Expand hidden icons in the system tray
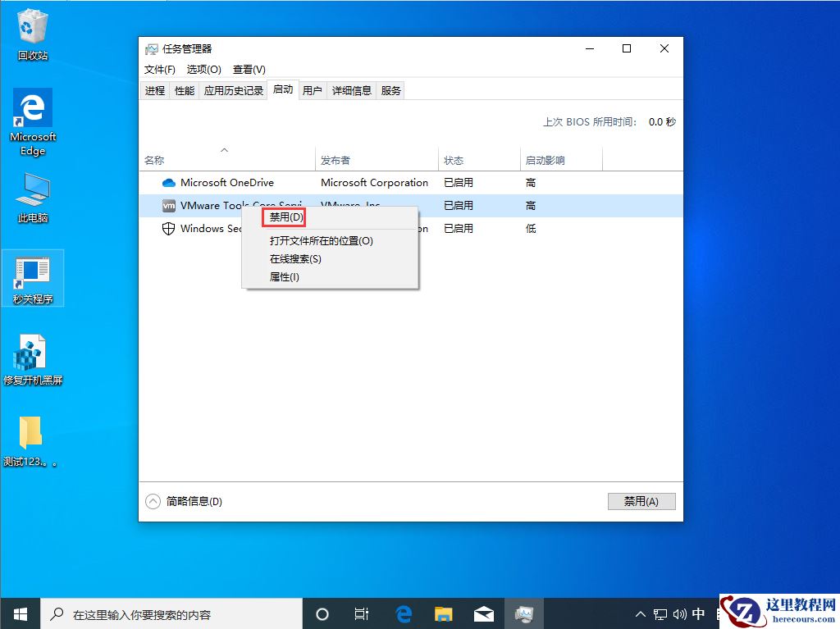Image resolution: width=840 pixels, height=629 pixels. point(639,613)
